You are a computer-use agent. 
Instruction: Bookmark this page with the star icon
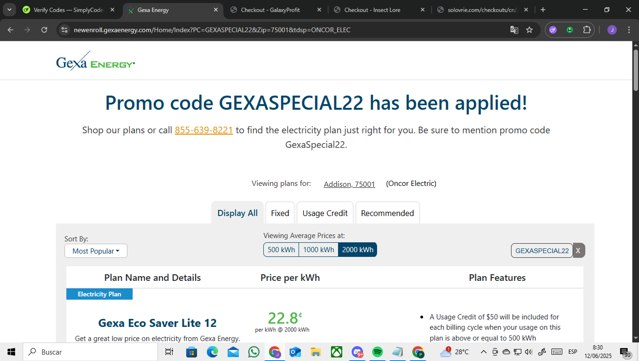pyautogui.click(x=529, y=30)
